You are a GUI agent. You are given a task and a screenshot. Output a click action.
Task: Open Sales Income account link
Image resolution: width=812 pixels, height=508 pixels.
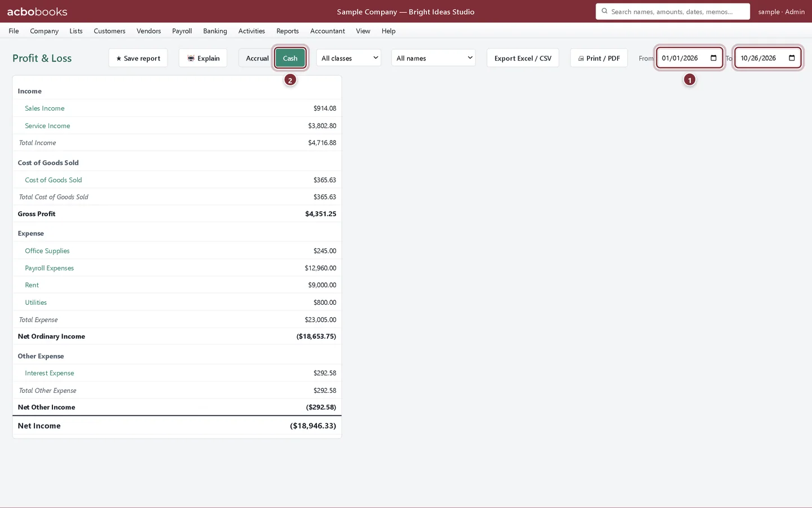click(45, 108)
